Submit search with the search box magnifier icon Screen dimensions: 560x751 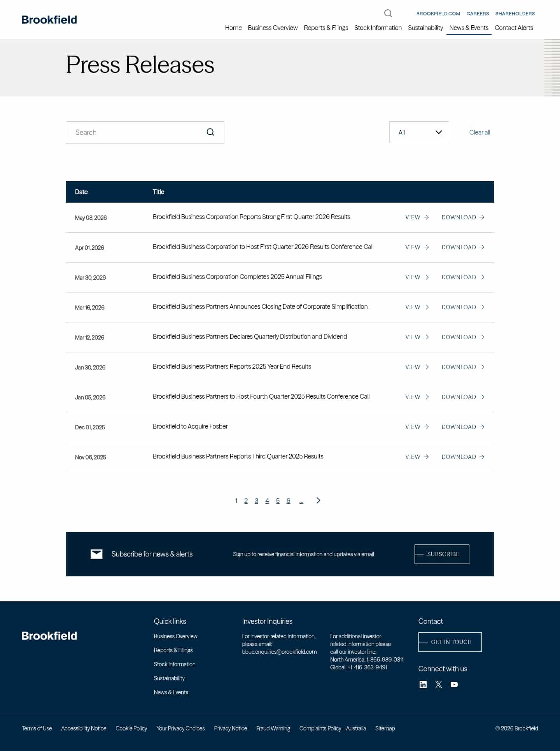pyautogui.click(x=210, y=132)
